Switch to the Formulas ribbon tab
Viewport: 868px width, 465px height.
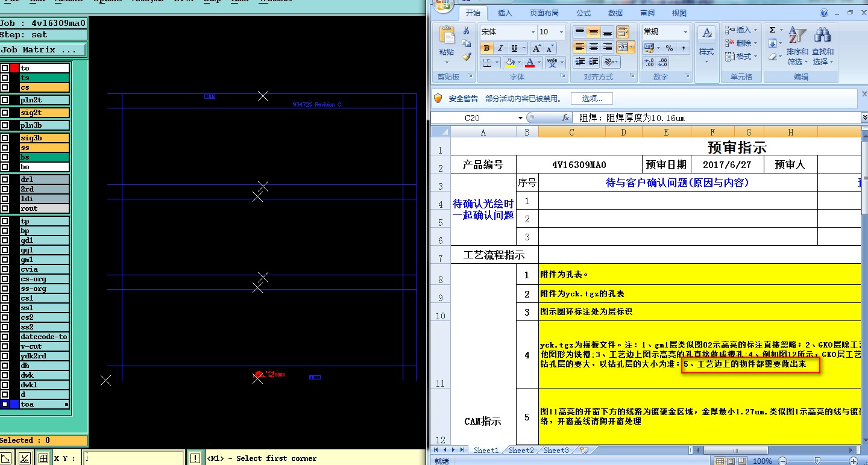tap(583, 13)
